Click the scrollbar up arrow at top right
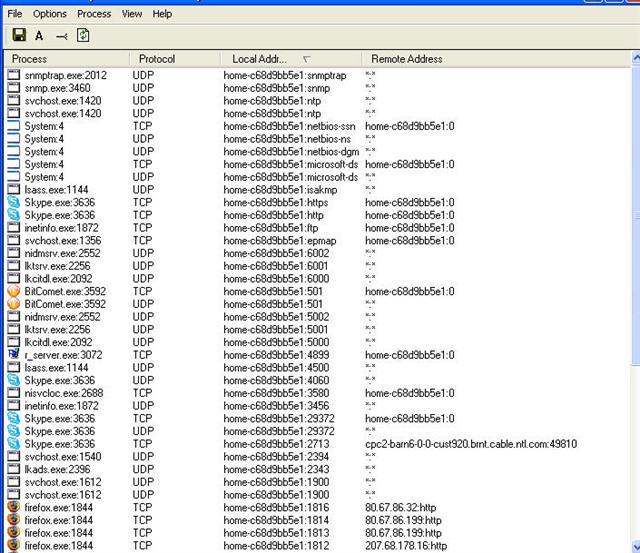 click(636, 58)
